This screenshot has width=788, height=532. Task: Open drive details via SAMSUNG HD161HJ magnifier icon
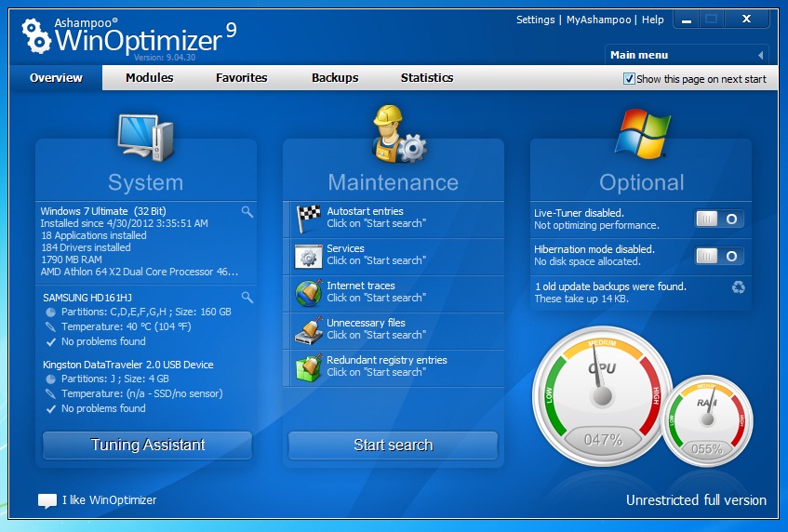(247, 297)
